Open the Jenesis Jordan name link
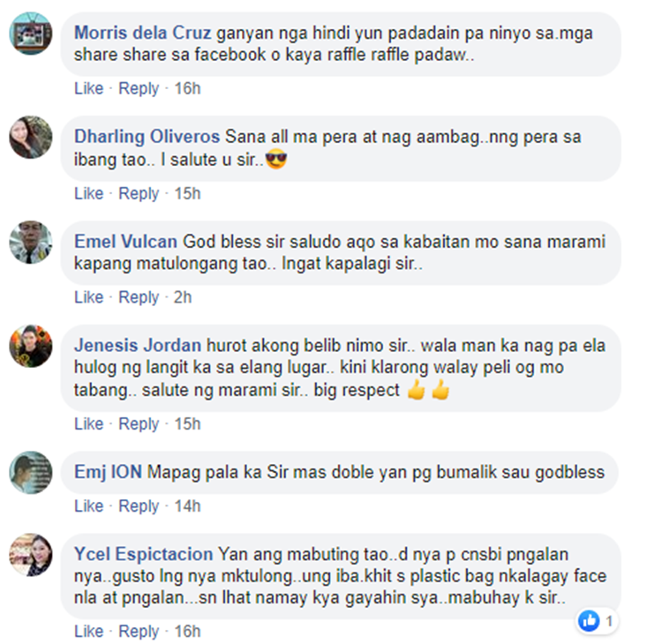The width and height of the screenshot is (662, 644). tap(138, 346)
